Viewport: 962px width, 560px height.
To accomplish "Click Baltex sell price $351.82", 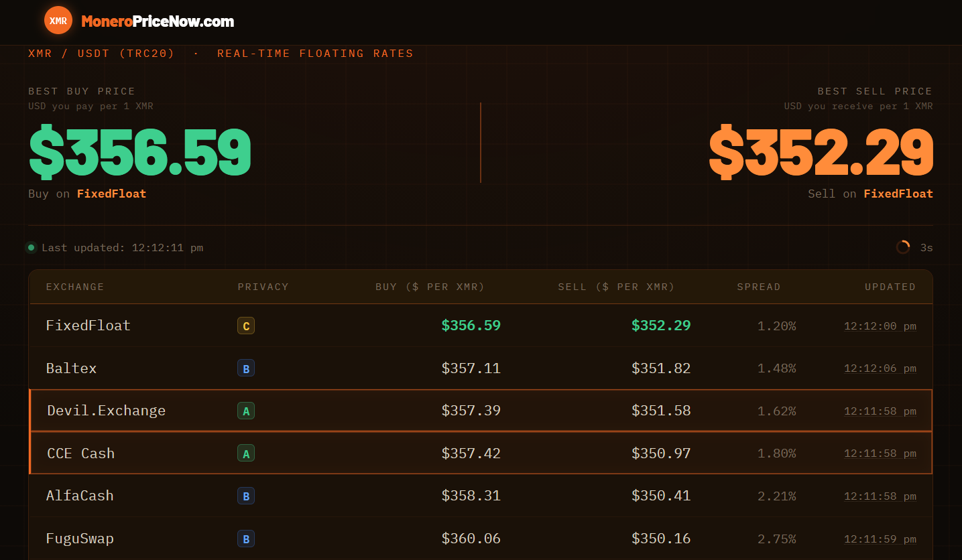I will coord(661,368).
